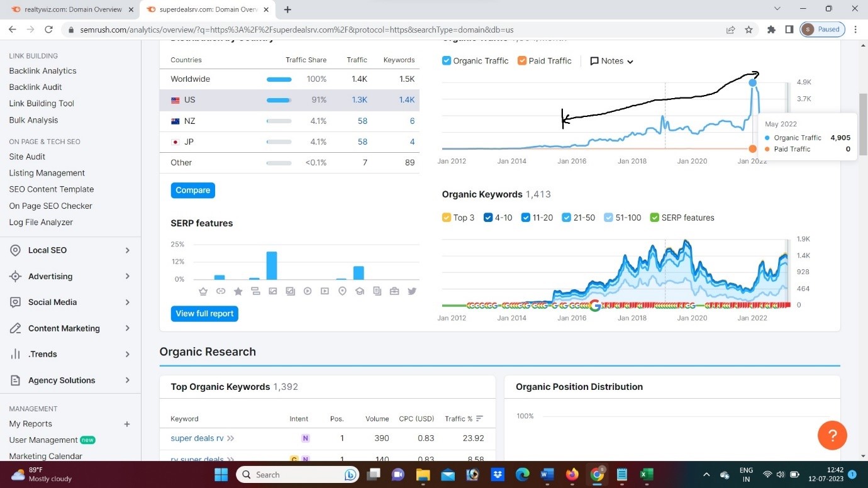Uncheck the Organic Traffic checkbox
The image size is (868, 488).
point(447,61)
